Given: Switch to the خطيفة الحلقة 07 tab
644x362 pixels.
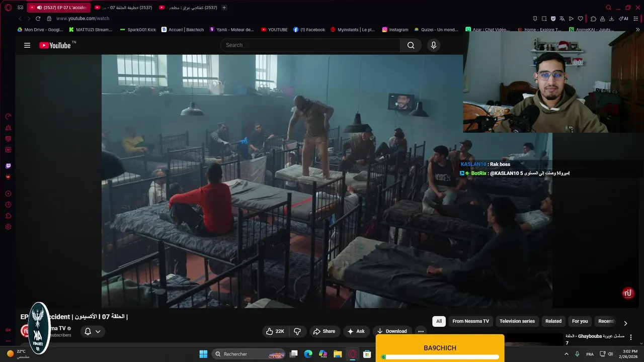Looking at the screenshot, I should pos(123,8).
